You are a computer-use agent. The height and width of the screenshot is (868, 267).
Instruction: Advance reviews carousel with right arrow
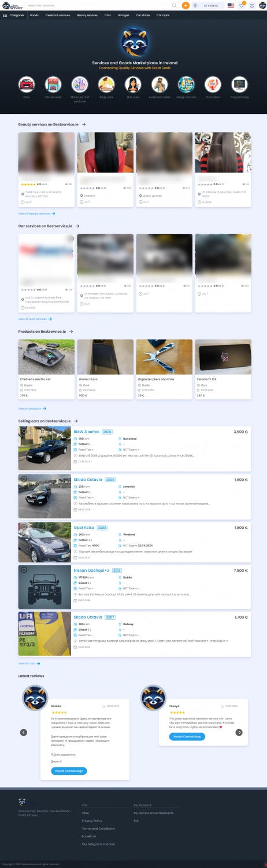pyautogui.click(x=239, y=732)
